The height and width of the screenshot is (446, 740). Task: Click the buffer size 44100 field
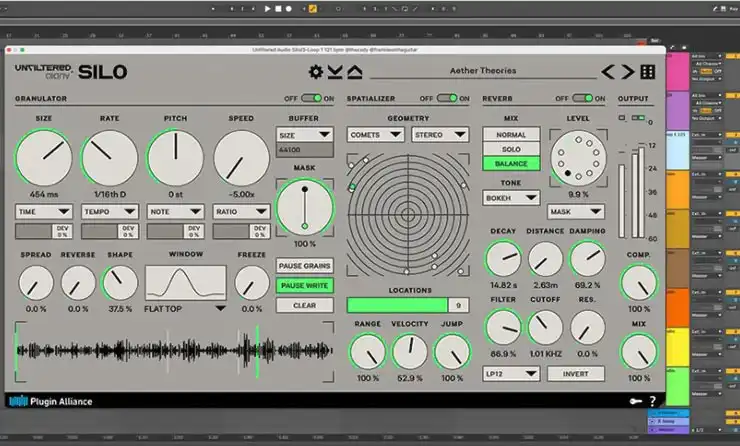tap(304, 150)
